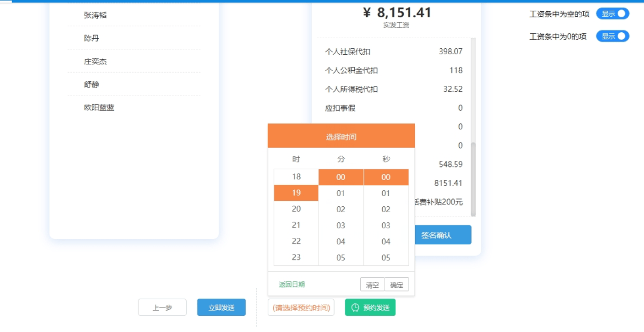Click the clock icon on 预约发送 button
This screenshot has width=644, height=332.
(x=355, y=308)
